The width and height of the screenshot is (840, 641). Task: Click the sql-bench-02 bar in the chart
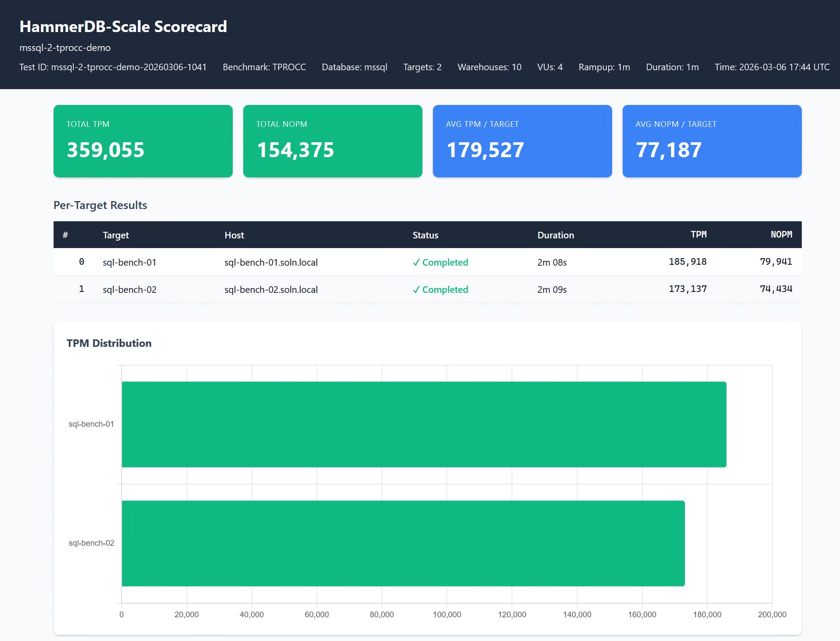point(403,543)
